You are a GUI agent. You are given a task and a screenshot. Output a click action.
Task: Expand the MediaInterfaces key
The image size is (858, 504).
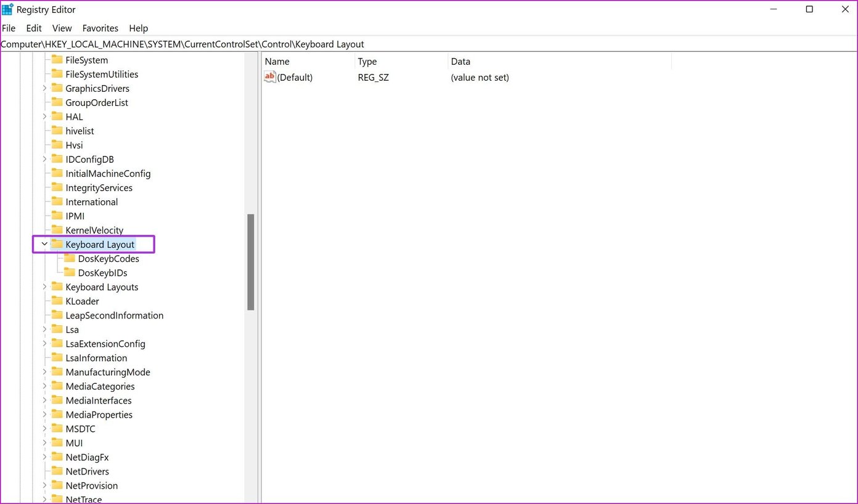(x=44, y=400)
